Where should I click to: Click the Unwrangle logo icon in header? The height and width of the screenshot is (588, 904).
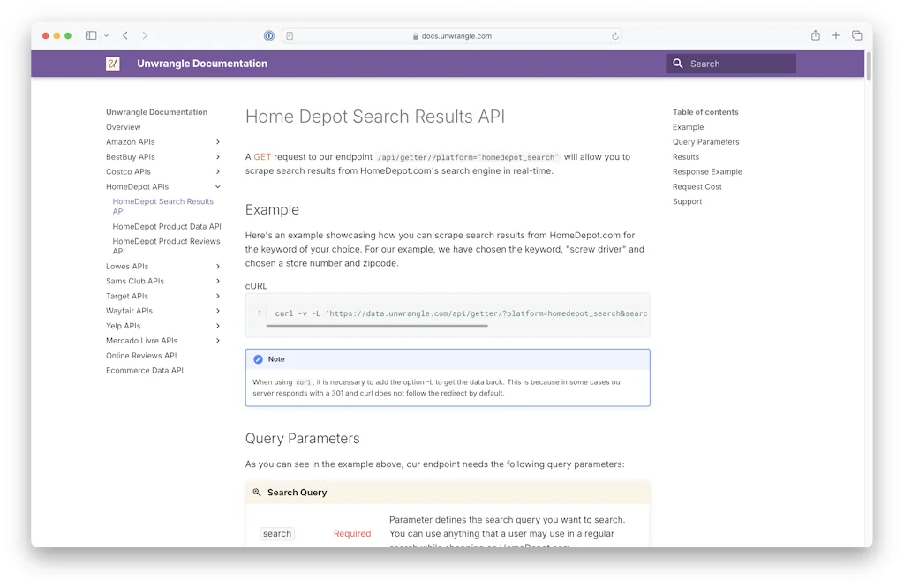[113, 64]
